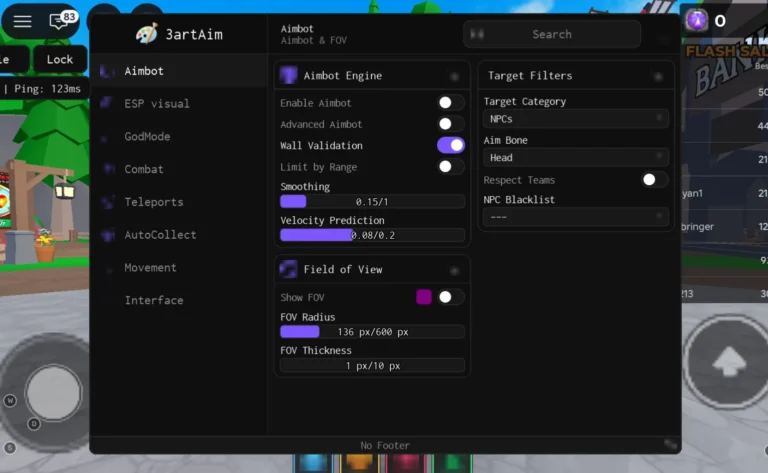Click the search icon in search box
This screenshot has width=768, height=473.
click(477, 34)
